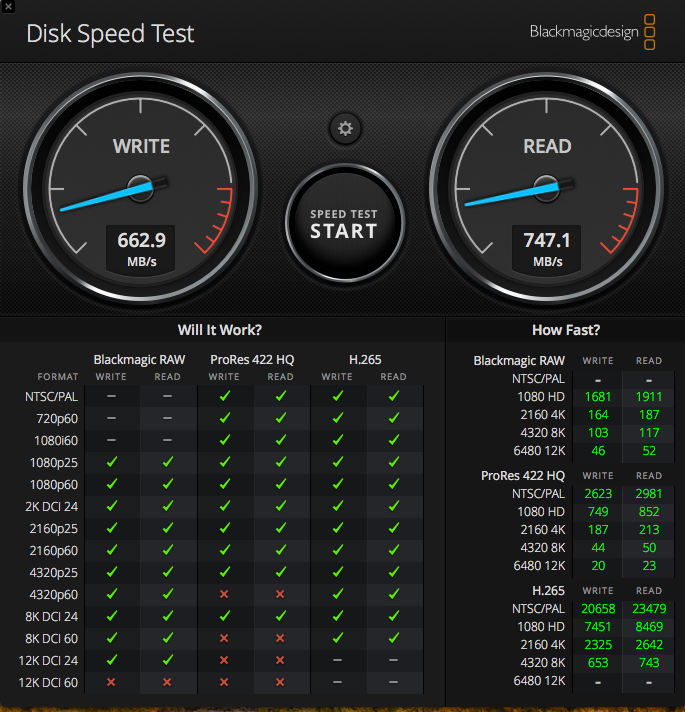Click the H.265 1080 HD write value 7451
The height and width of the screenshot is (712, 685).
pyautogui.click(x=598, y=627)
